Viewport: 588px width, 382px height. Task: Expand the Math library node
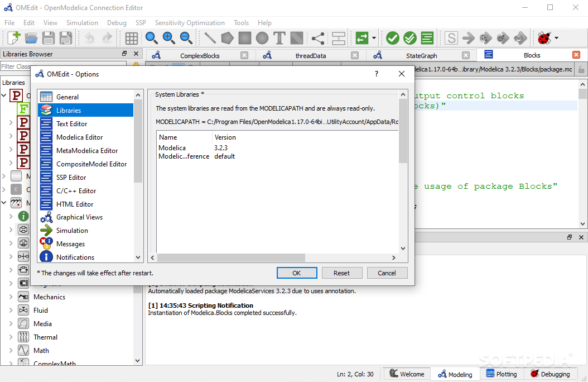(11, 351)
